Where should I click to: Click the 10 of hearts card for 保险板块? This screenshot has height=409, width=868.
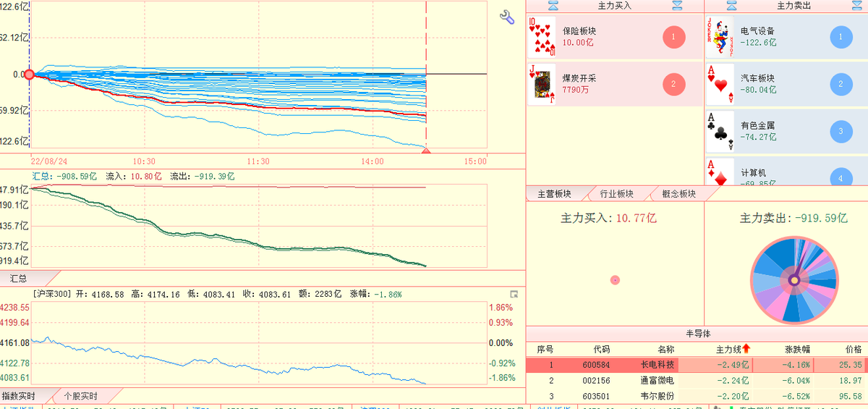[541, 37]
